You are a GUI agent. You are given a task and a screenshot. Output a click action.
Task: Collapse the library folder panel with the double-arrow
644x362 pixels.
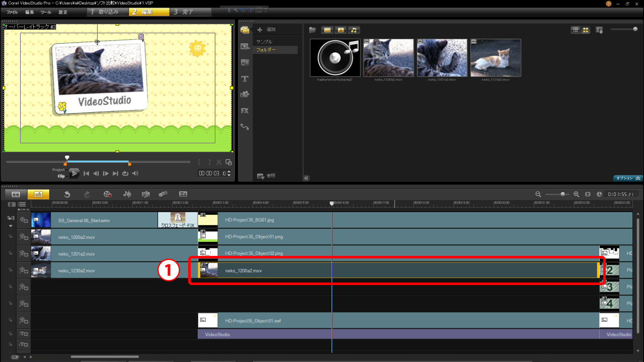point(306,178)
